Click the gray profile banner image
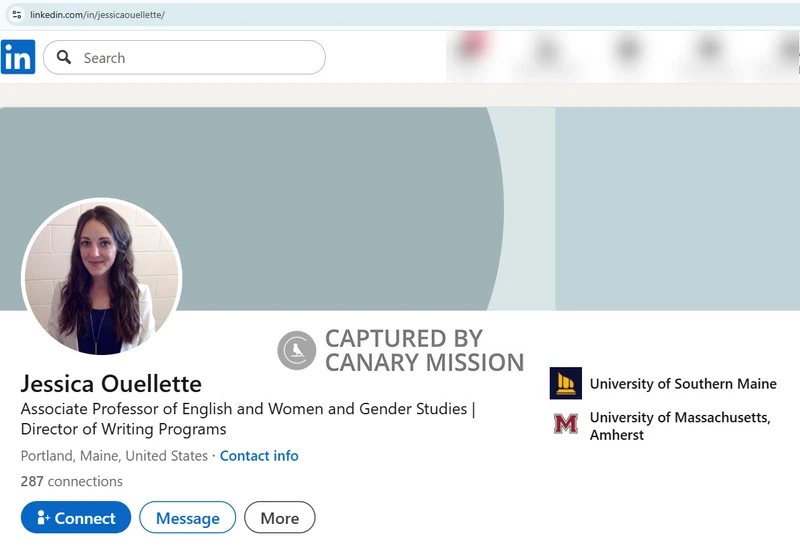 tap(400, 208)
